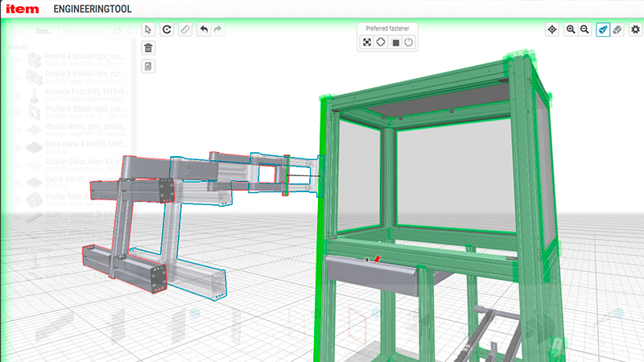Undo the last action
This screenshot has width=644, height=362.
point(204,29)
